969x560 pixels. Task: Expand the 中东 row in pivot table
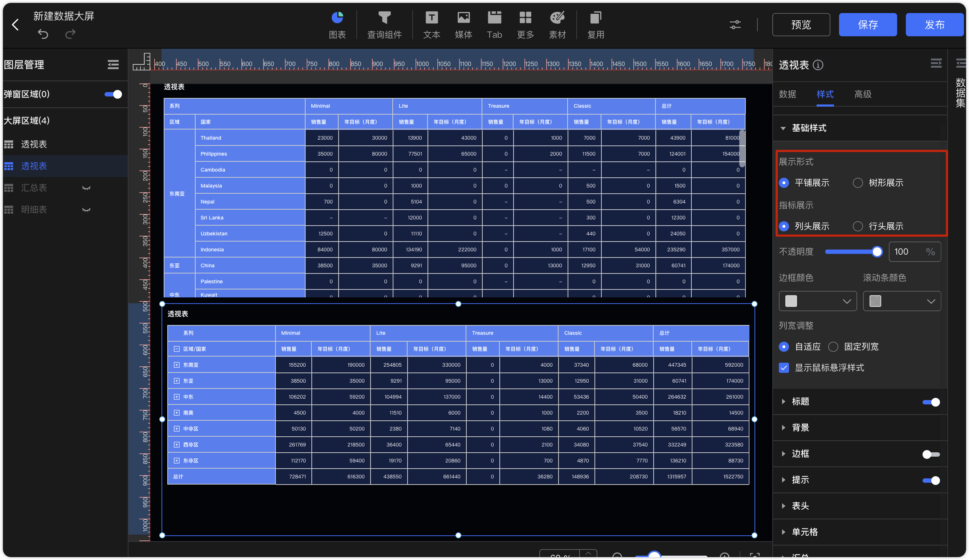click(176, 397)
